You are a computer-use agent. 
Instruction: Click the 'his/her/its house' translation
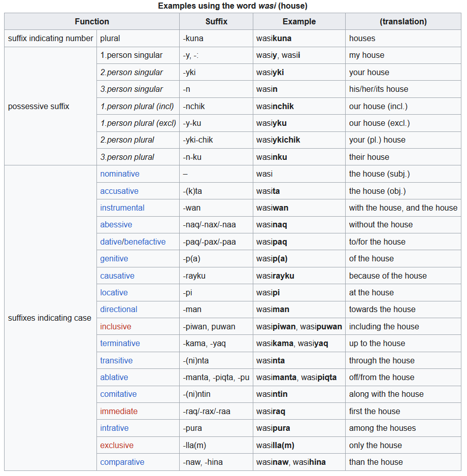tap(403, 89)
